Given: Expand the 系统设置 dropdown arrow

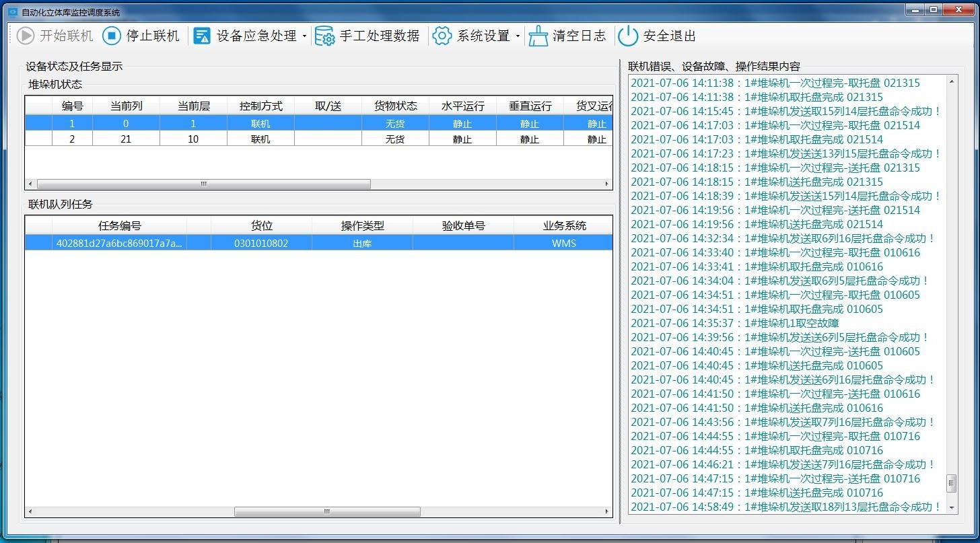Looking at the screenshot, I should (x=518, y=36).
